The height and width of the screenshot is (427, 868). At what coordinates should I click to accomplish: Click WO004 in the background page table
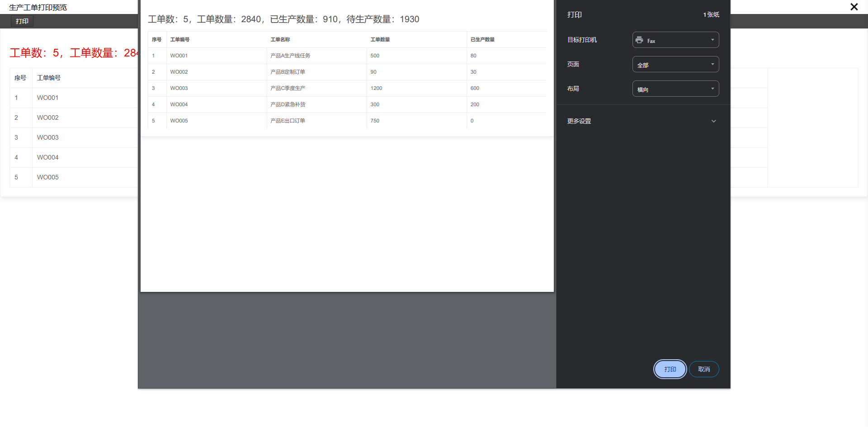tap(48, 157)
